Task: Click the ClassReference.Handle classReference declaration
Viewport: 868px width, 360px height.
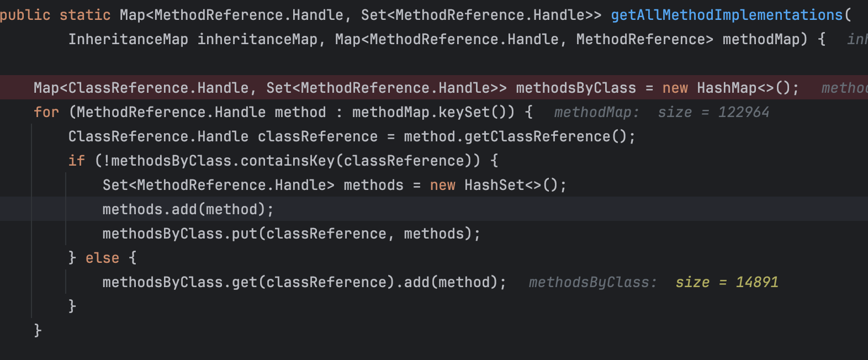Action: point(223,137)
